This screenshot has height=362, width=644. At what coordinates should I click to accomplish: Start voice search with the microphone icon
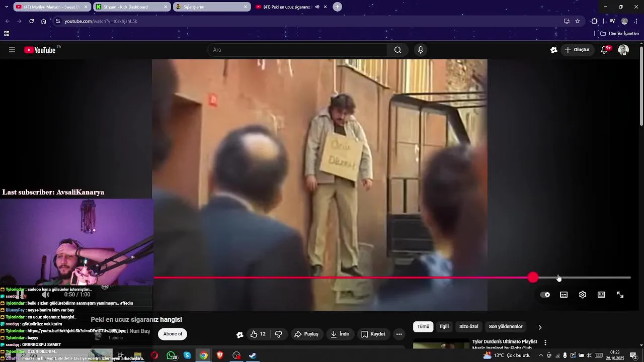point(421,50)
